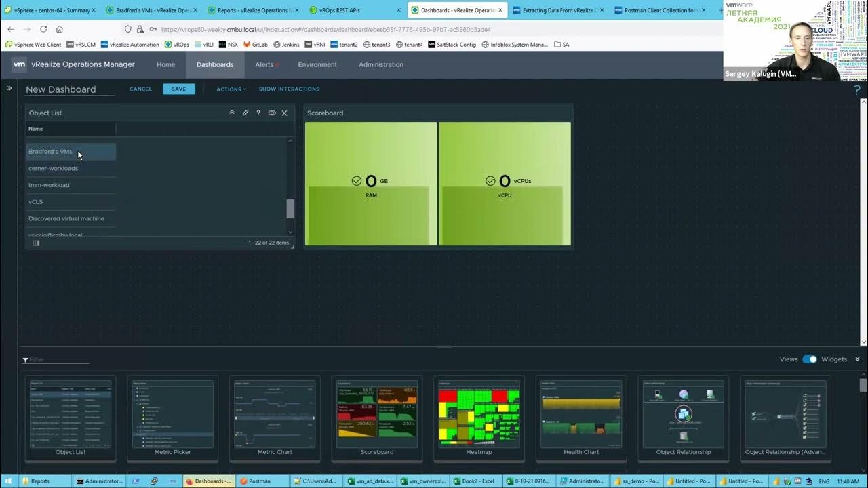Click the RAM scoreboard tile
Viewport: 868px width, 488px height.
(x=371, y=184)
